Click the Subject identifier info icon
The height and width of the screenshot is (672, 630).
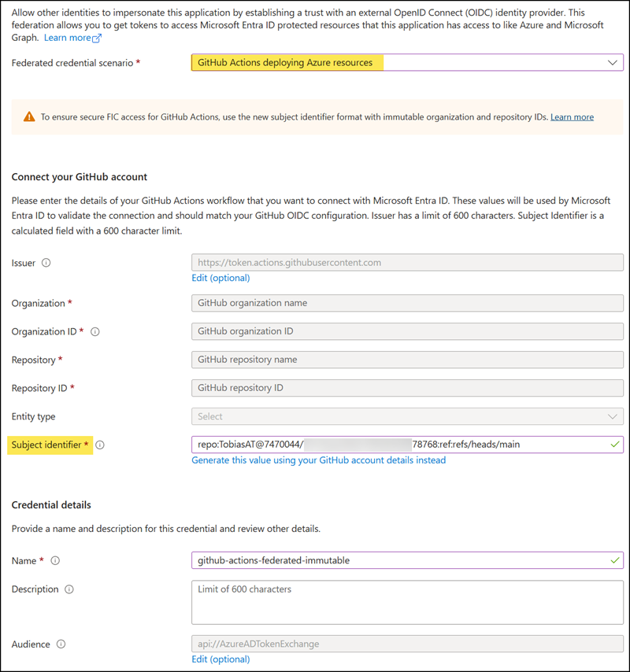click(x=100, y=445)
